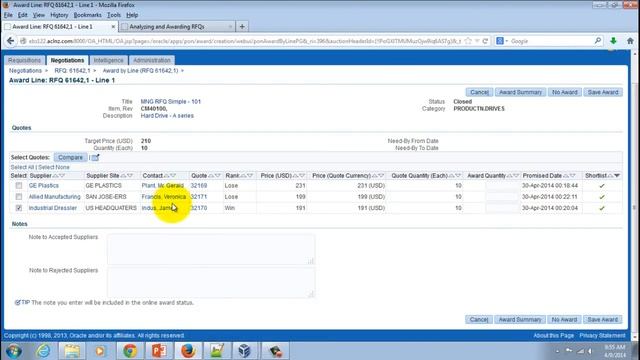
Task: Open the File menu
Action: tap(8, 15)
